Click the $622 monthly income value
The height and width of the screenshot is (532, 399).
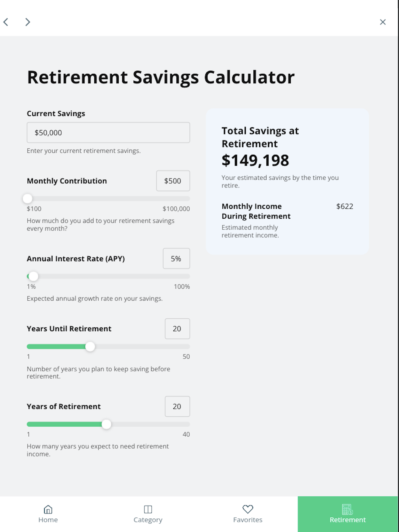point(345,206)
